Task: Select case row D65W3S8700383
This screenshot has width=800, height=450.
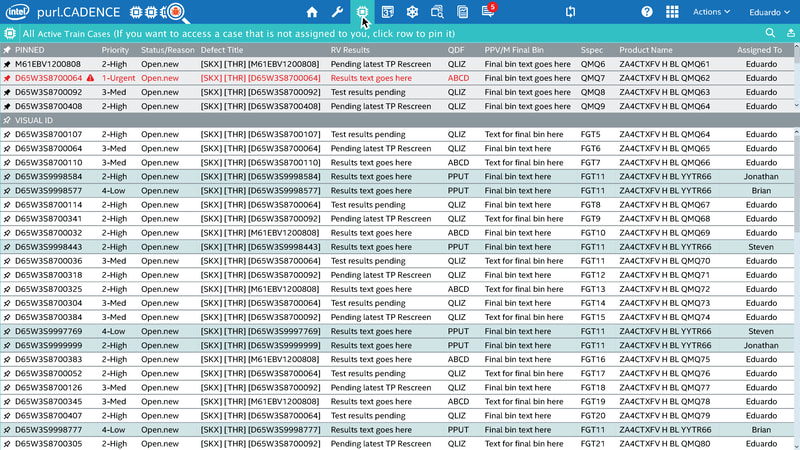Action: pos(396,359)
